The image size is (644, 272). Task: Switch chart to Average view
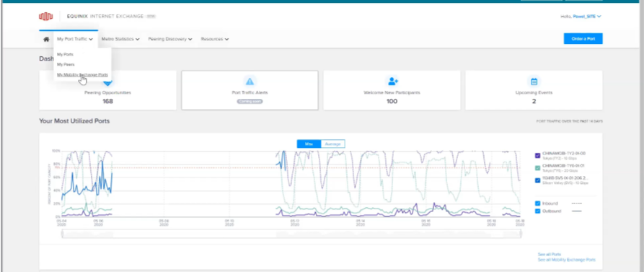click(x=332, y=144)
